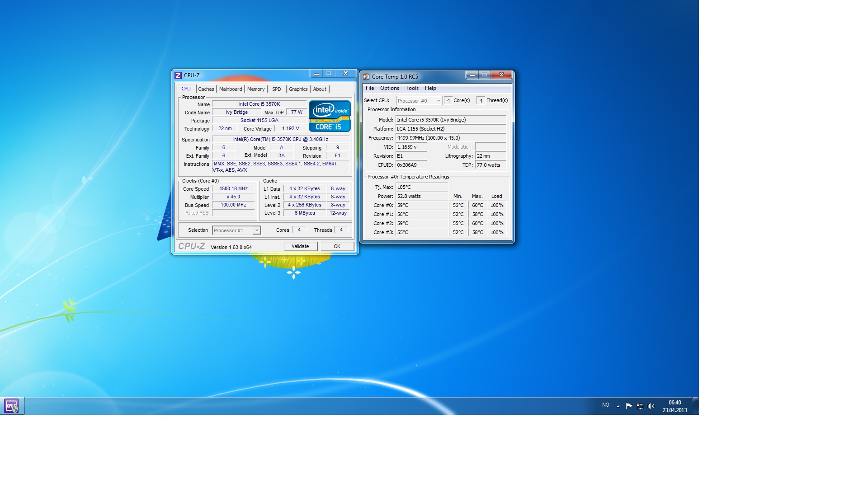This screenshot has height=488, width=868.
Task: Switch to the Mainboard tab
Action: (231, 89)
